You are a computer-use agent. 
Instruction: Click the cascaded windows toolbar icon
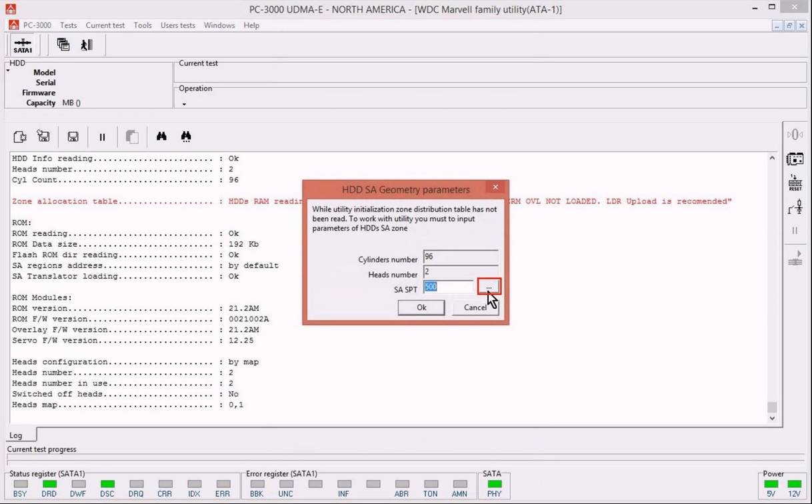click(x=63, y=45)
